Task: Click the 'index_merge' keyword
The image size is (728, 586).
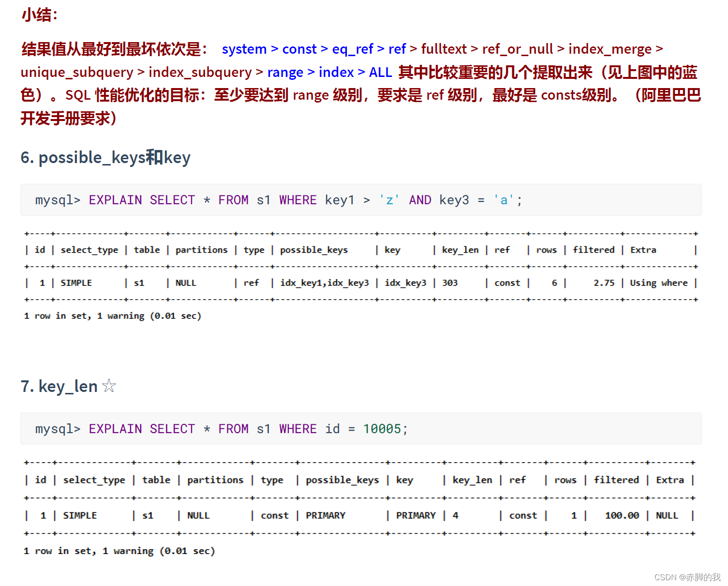Action: (x=610, y=49)
